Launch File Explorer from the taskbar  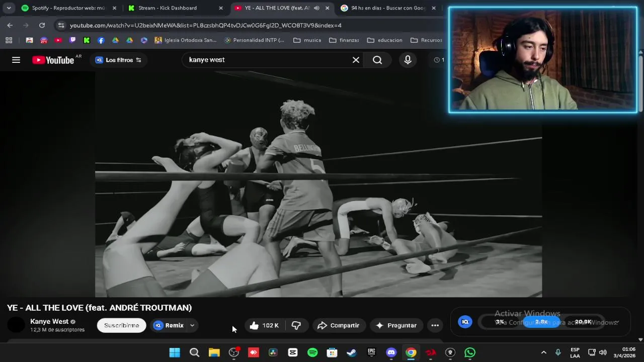coord(214,352)
